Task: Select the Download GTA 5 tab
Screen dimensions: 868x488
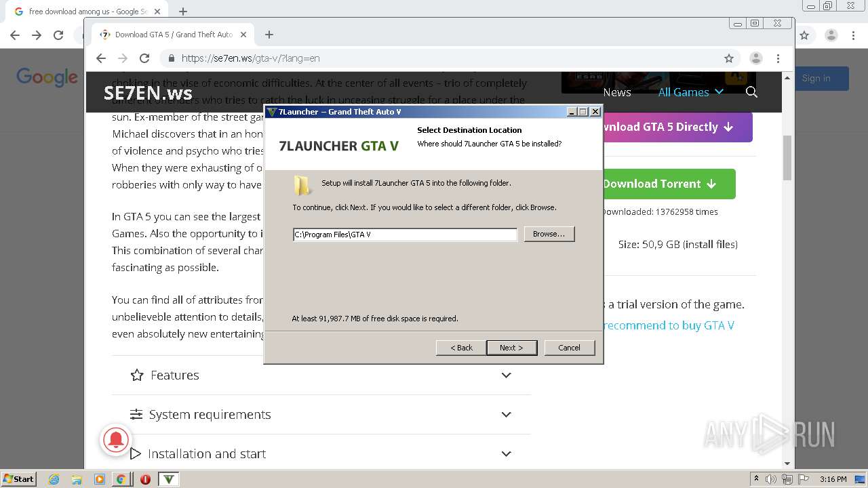Action: click(173, 35)
